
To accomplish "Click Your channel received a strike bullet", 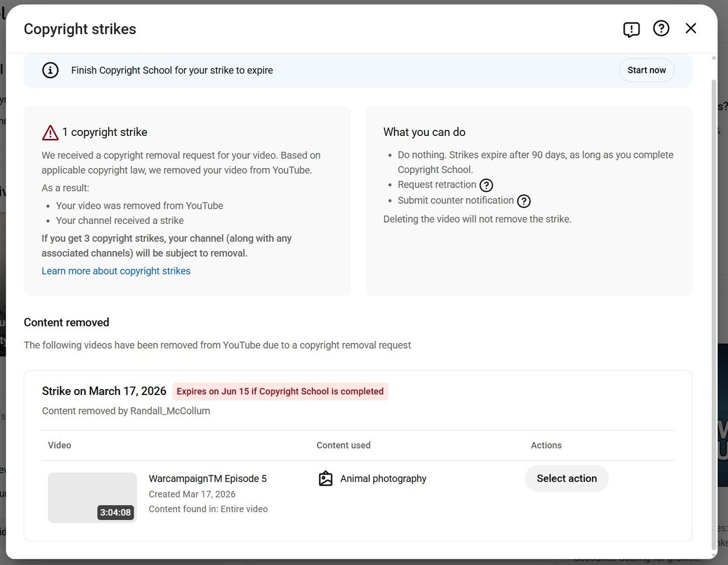I will tap(120, 221).
